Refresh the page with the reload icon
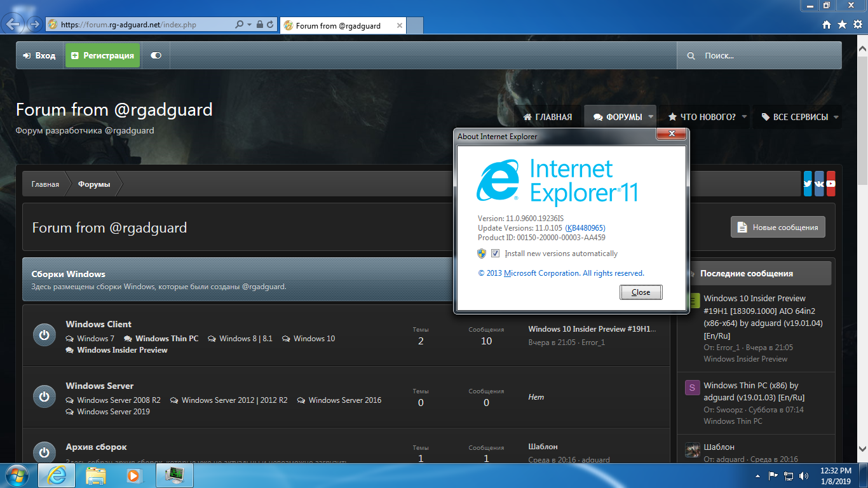Viewport: 868px width, 488px height. tap(270, 25)
